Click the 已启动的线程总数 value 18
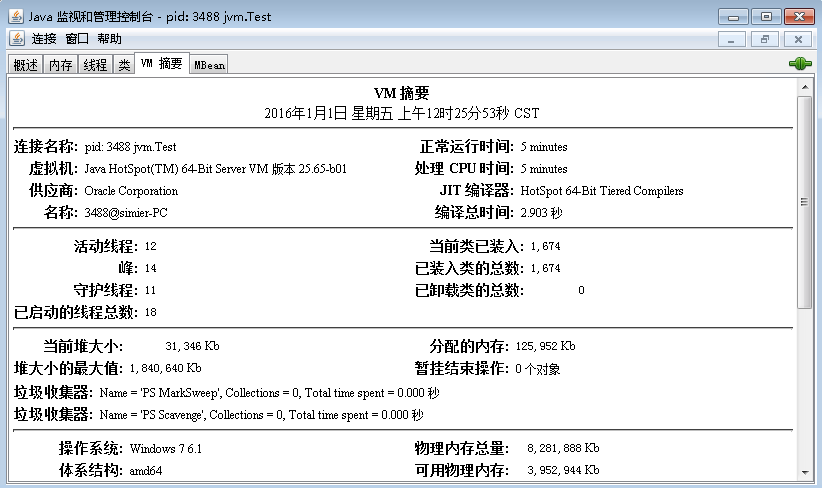This screenshot has height=488, width=822. (150, 312)
